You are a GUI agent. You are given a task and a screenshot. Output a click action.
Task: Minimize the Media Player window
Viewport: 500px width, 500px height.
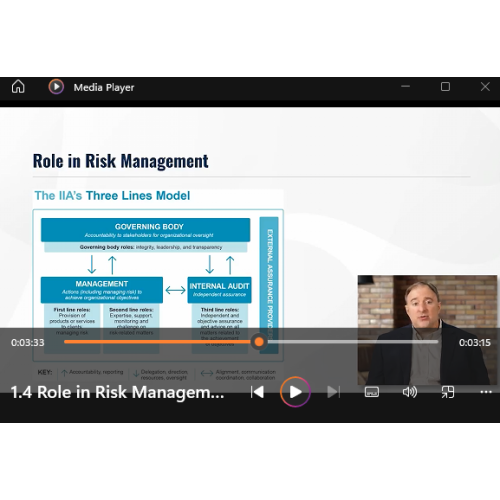coord(405,86)
